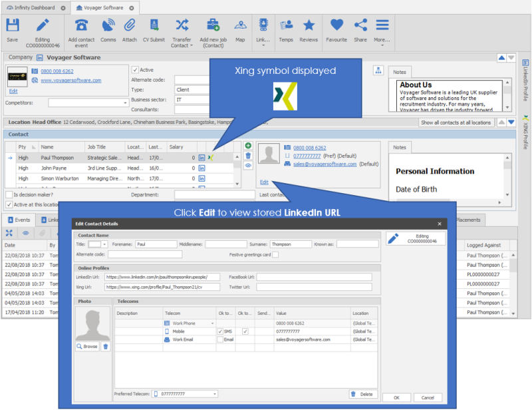The image size is (532, 410).
Task: Toggle the company Active checkbox
Action: click(135, 69)
